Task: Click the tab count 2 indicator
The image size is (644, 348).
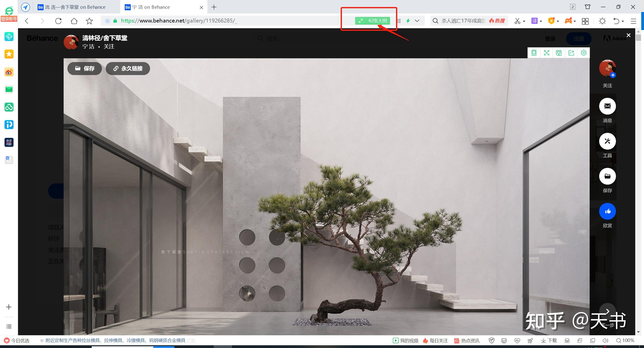Action: point(573,7)
